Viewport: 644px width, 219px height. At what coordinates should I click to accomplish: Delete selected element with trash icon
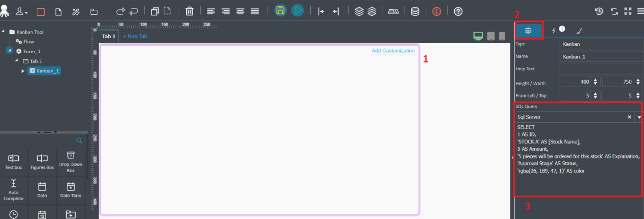point(189,11)
